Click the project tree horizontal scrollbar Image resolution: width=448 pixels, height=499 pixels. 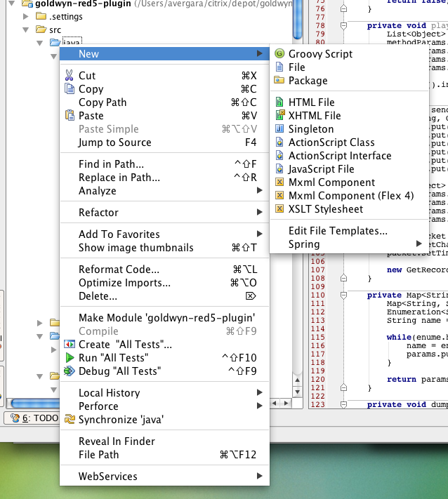(35, 404)
